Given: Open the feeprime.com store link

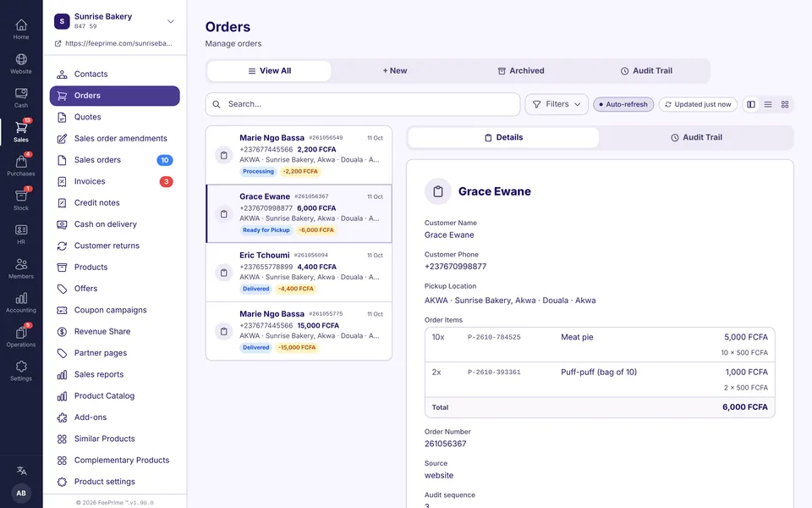Looking at the screenshot, I should click(114, 43).
